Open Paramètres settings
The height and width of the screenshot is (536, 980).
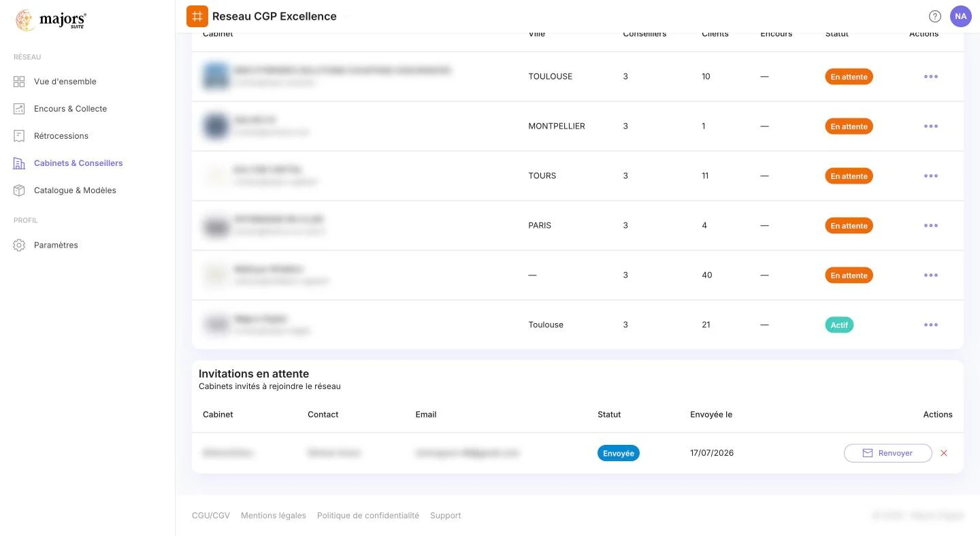pyautogui.click(x=56, y=245)
